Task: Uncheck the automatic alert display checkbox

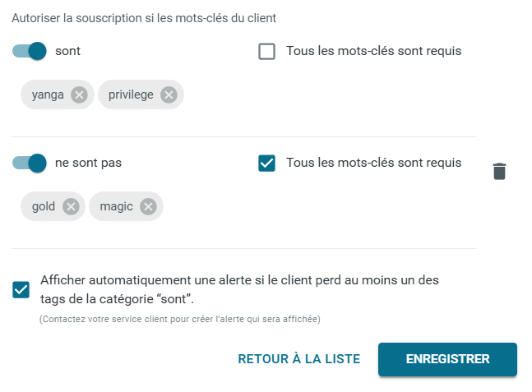Action: 21,289
